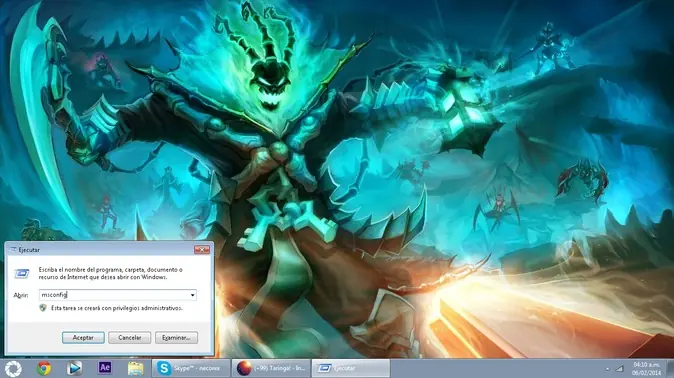This screenshot has width=674, height=378.
Task: Click the Show desktop strip at the taskbar end
Action: (x=670, y=369)
